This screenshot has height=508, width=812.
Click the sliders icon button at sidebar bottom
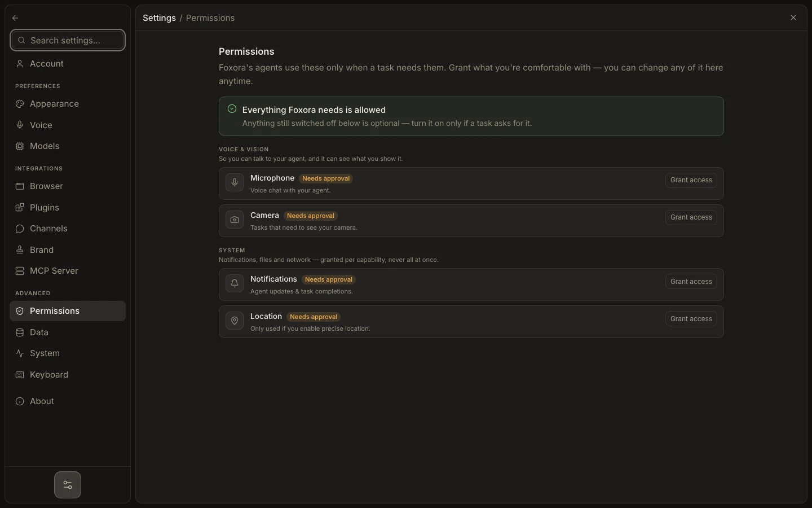click(x=68, y=485)
